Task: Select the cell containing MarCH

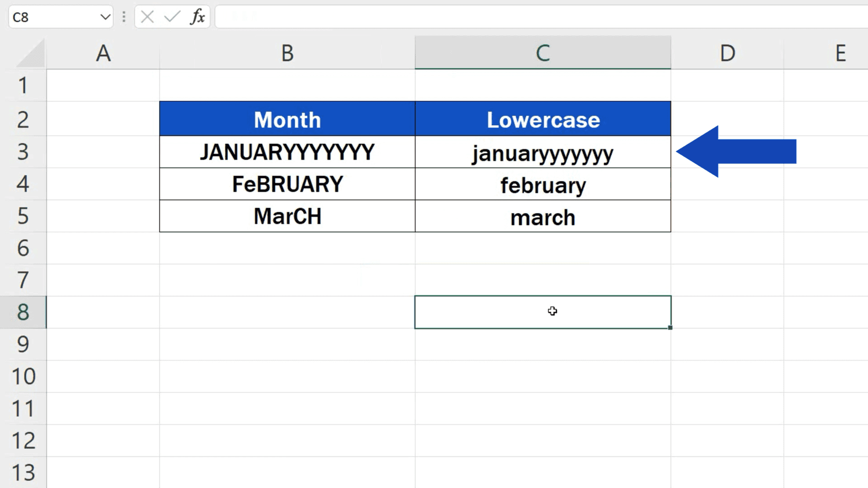Action: pos(287,216)
